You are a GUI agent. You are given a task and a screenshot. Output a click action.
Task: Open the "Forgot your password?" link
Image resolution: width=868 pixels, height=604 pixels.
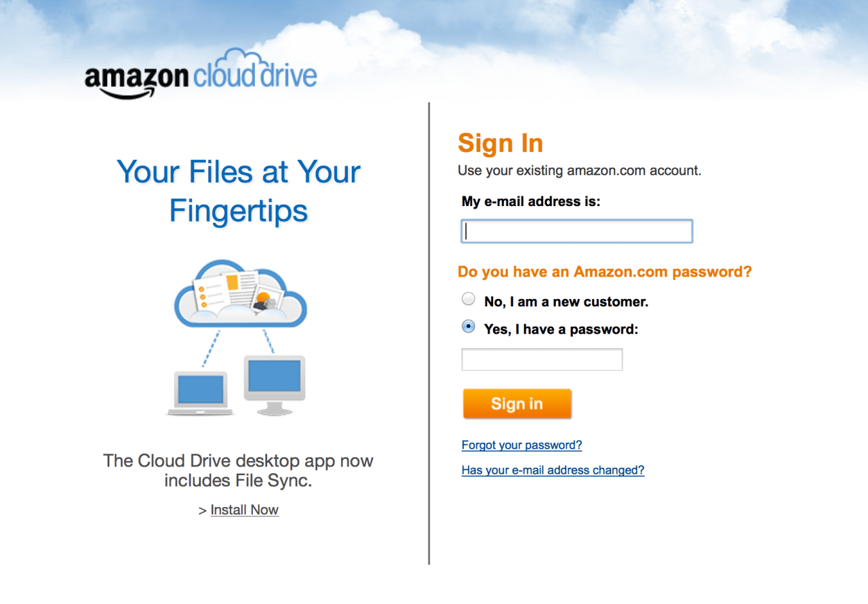click(521, 445)
